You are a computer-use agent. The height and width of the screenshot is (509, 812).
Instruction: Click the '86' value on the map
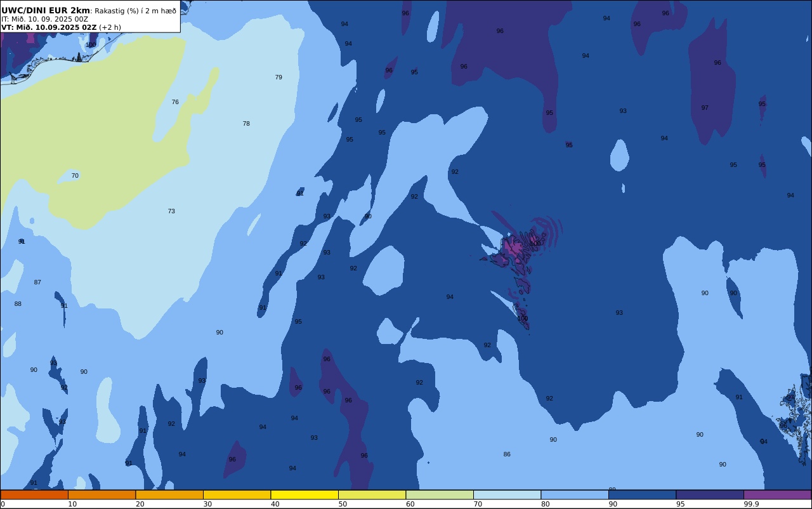coord(507,454)
